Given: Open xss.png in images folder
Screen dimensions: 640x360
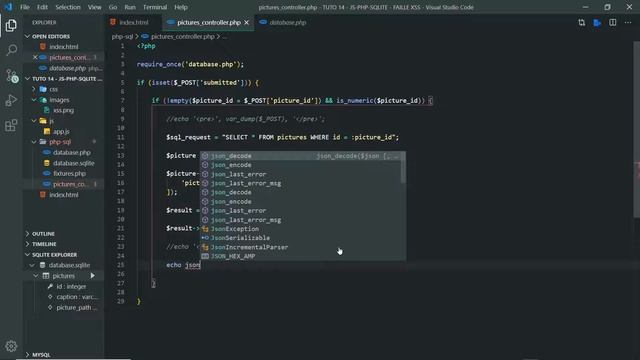Looking at the screenshot, I should point(63,111).
